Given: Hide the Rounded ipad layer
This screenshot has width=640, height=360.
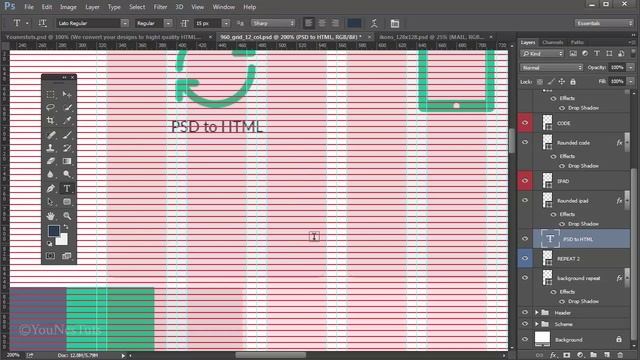Looking at the screenshot, I should pos(525,200).
